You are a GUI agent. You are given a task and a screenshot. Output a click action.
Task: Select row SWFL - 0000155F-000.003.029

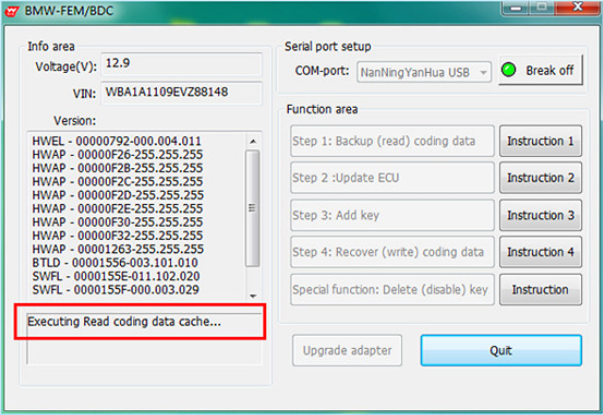115,290
